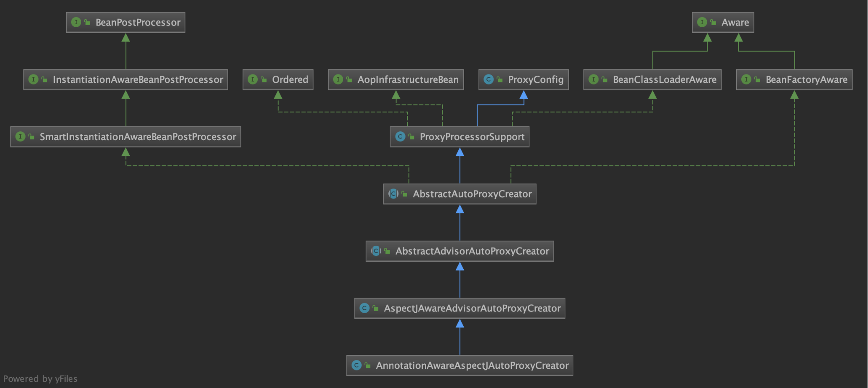This screenshot has height=388, width=868.
Task: Select the InstantiationAwareBeanPostProcessor node
Action: click(138, 79)
